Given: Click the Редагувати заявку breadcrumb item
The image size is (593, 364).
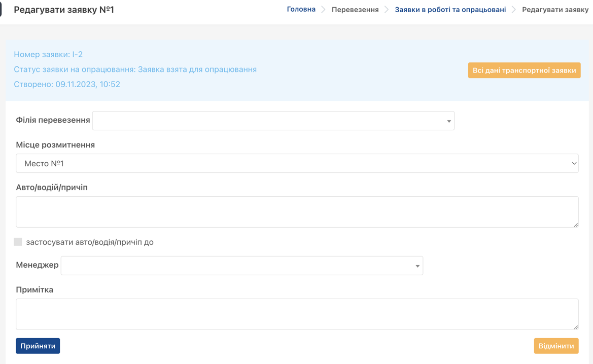Looking at the screenshot, I should coord(555,10).
